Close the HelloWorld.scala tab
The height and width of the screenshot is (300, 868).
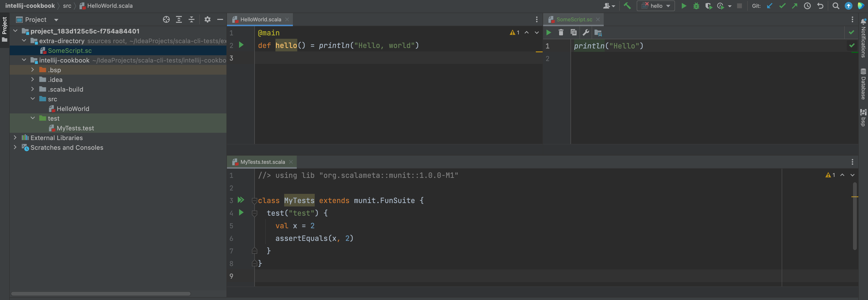[x=287, y=20]
